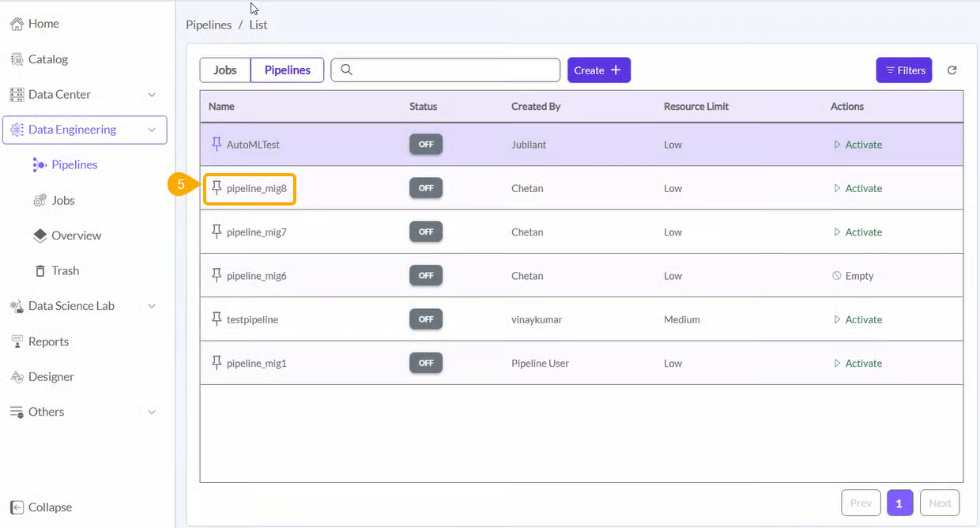Click pin icon for pipeline_mig7
980x528 pixels.
tap(217, 232)
